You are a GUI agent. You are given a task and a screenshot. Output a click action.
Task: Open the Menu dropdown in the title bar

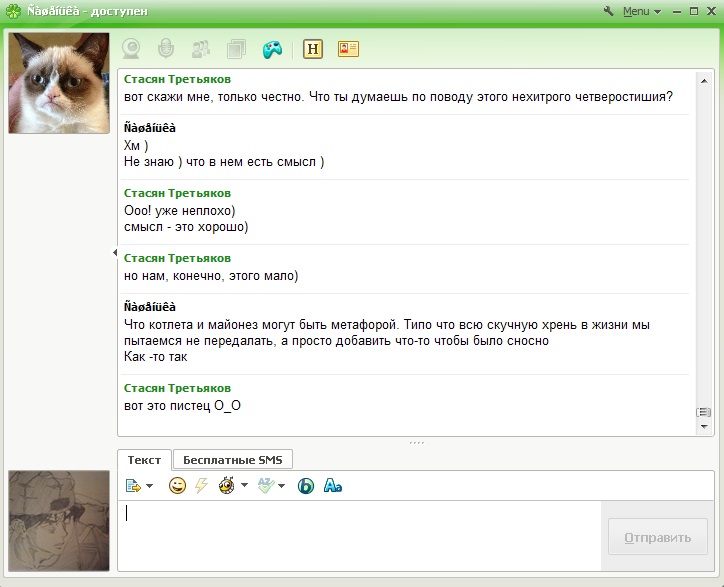[x=642, y=11]
